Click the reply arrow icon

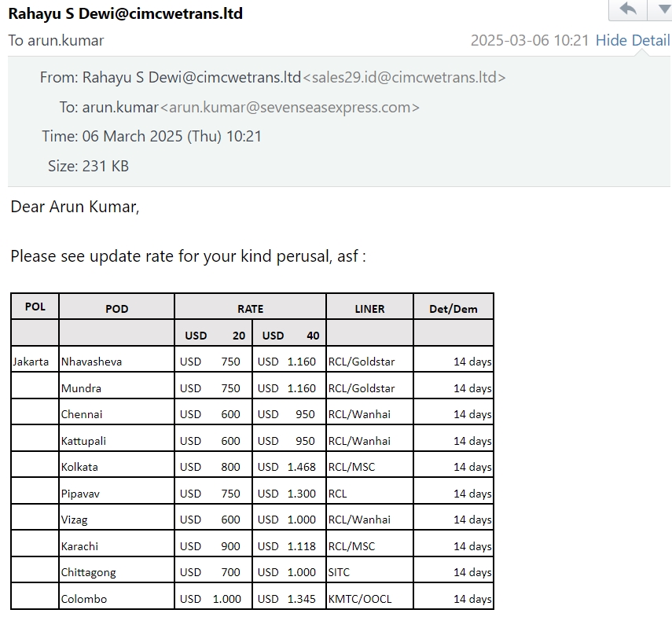tap(628, 9)
